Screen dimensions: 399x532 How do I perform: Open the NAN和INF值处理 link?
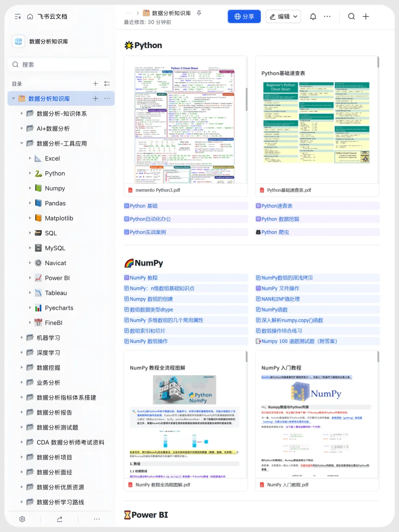[280, 299]
